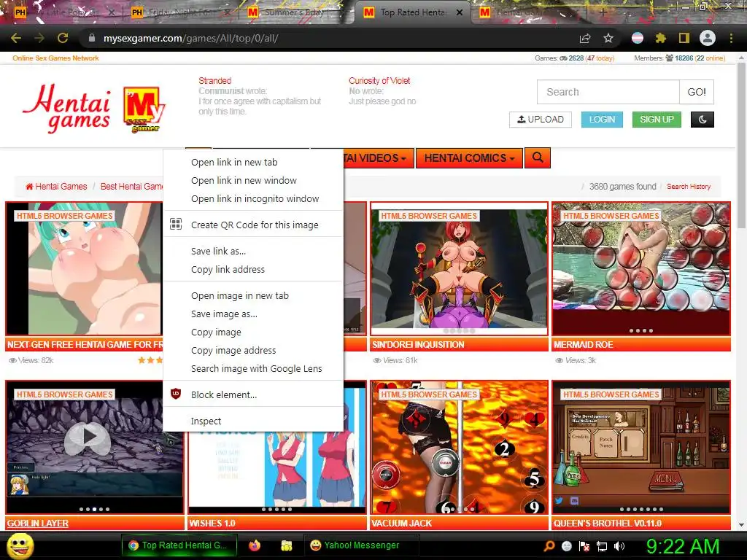This screenshot has width=747, height=560.
Task: Open the 'MERMAID ROE' game title
Action: click(x=583, y=345)
